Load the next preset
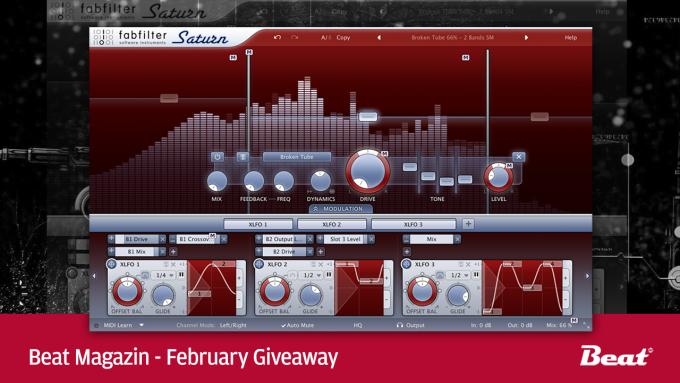Image resolution: width=680 pixels, height=383 pixels. [526, 38]
